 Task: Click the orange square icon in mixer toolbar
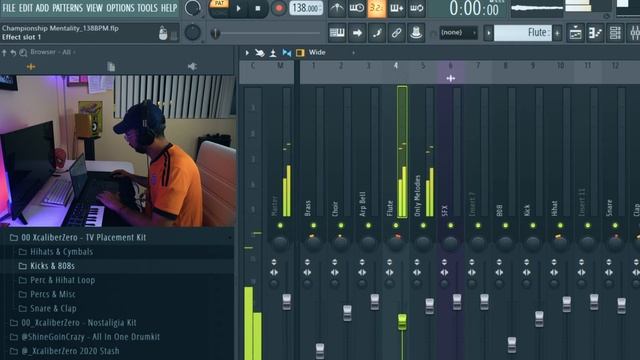300,53
